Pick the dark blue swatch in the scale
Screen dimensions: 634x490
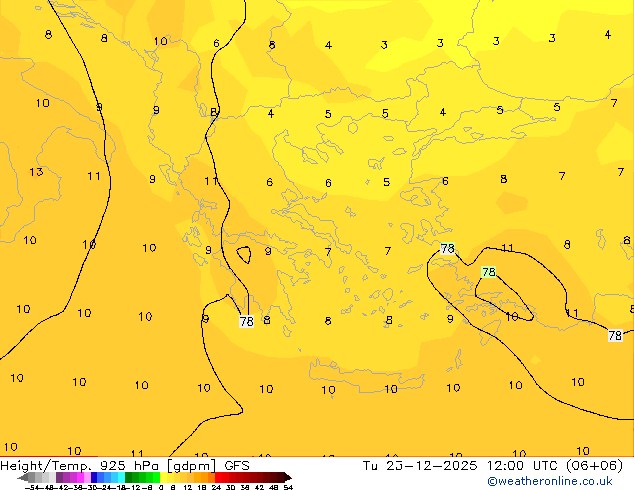94,477
